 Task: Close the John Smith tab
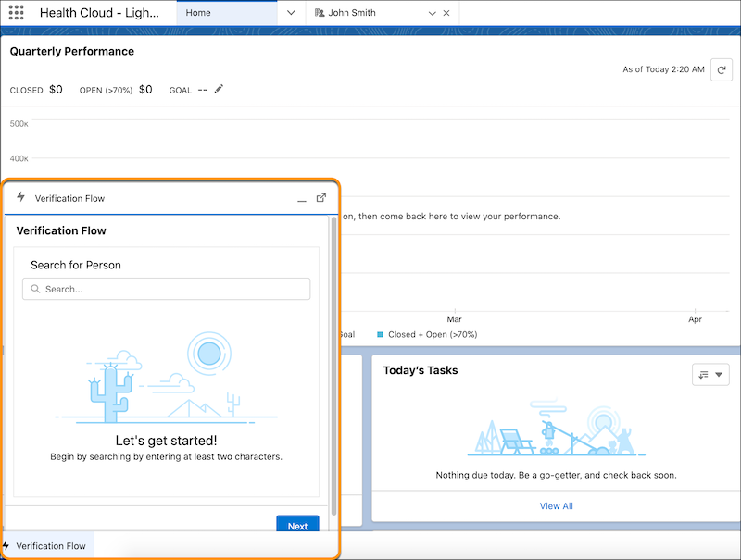tap(446, 13)
